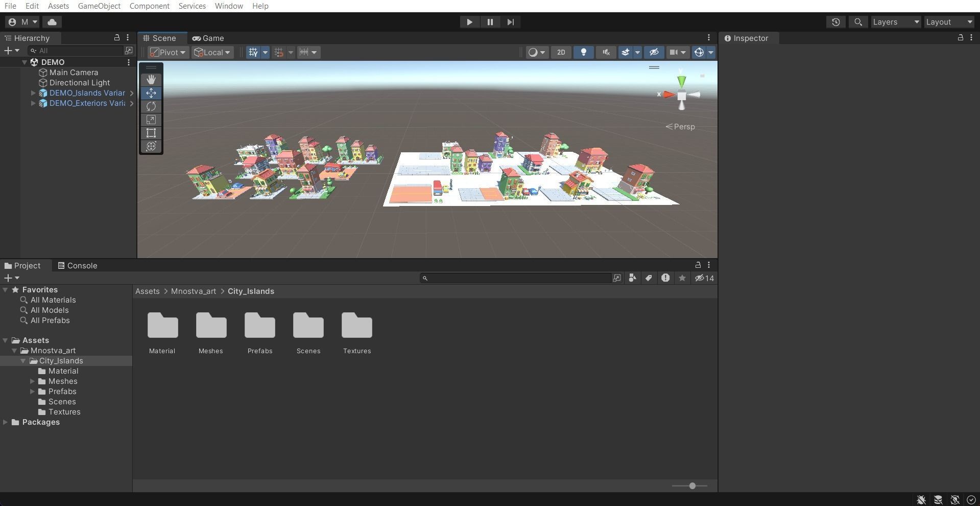The image size is (980, 506).
Task: Select the Move tool
Action: coord(151,93)
